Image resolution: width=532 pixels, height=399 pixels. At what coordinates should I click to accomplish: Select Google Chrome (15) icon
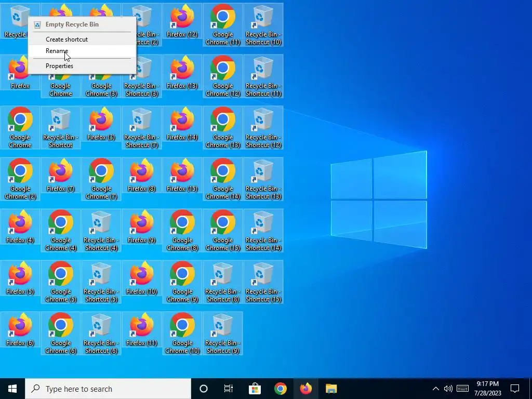point(222,231)
